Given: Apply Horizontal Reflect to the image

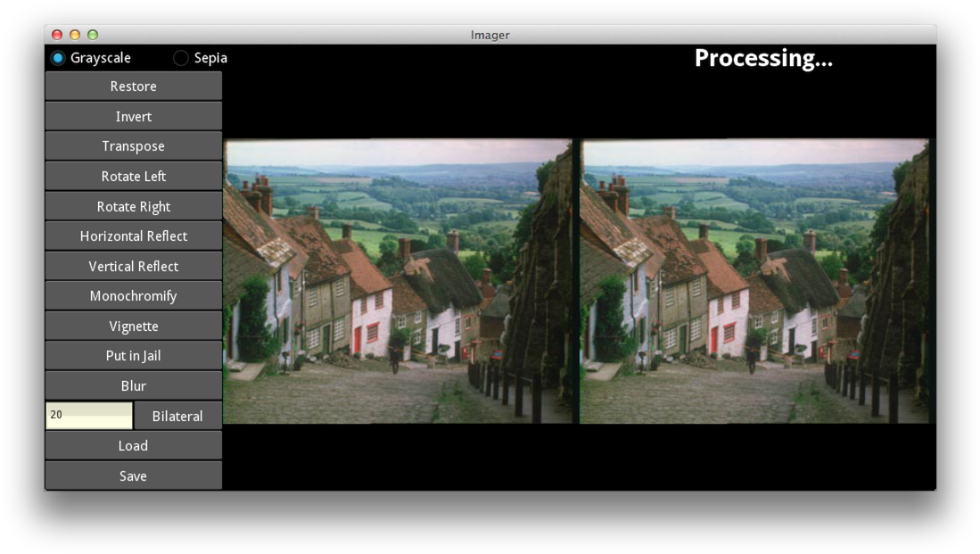Looking at the screenshot, I should click(134, 236).
